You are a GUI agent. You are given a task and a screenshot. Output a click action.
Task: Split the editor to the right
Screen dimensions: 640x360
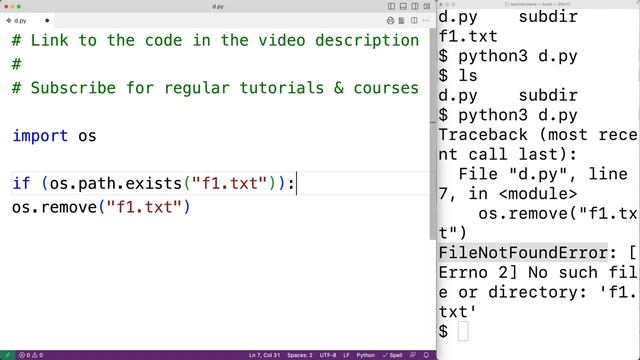click(x=414, y=20)
